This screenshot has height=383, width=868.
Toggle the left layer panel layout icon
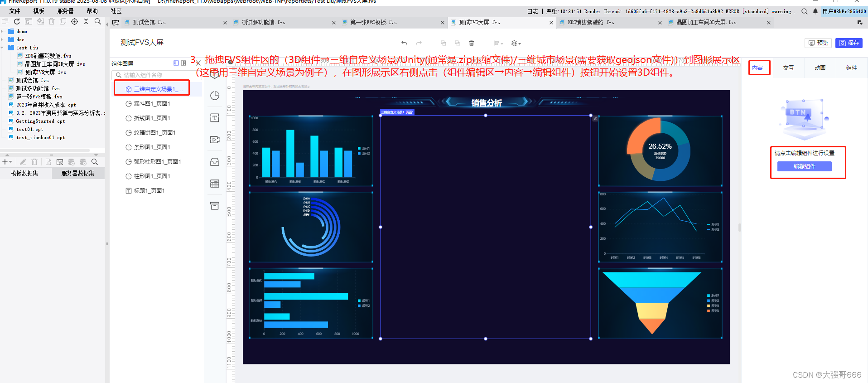[176, 63]
